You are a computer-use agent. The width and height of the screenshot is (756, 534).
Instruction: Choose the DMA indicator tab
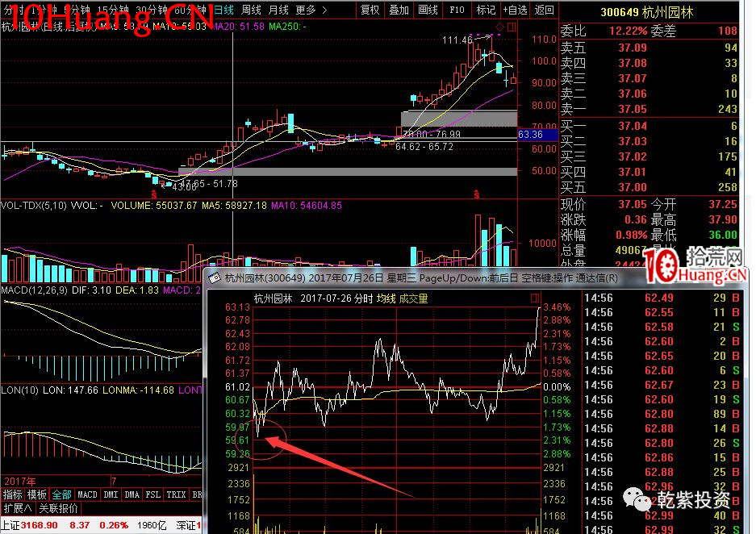tap(132, 494)
